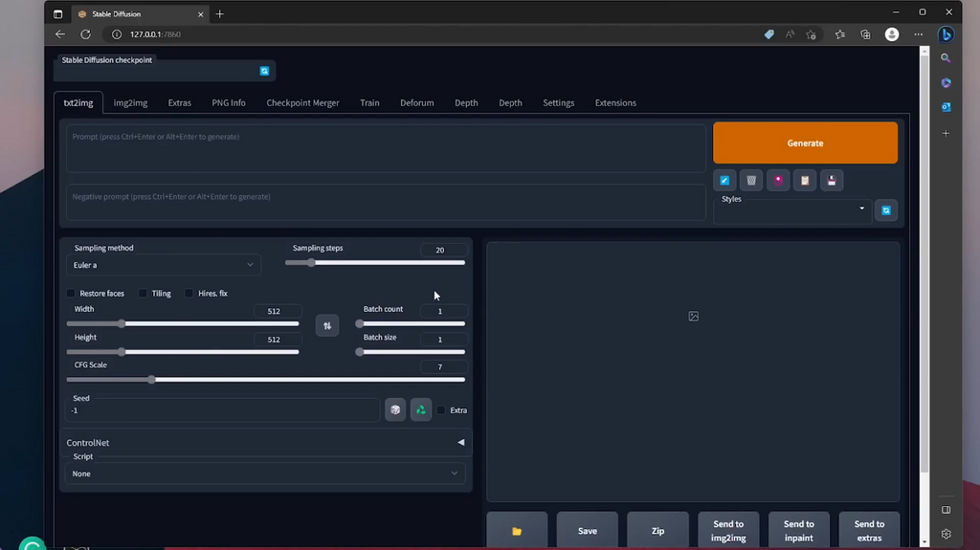Open browser Settings and more menu
The image size is (980, 550).
coord(918,34)
